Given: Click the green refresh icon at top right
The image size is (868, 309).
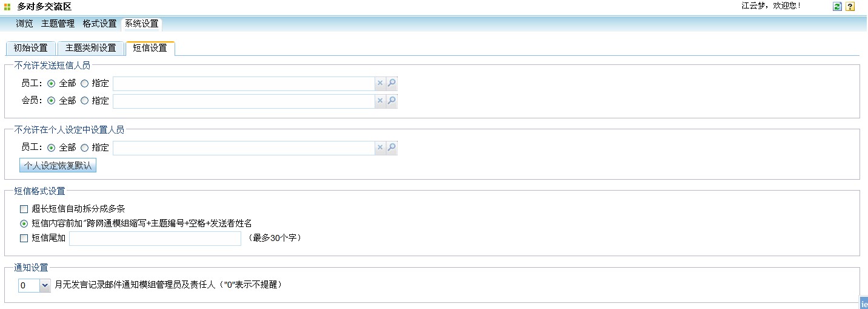Looking at the screenshot, I should click(838, 7).
